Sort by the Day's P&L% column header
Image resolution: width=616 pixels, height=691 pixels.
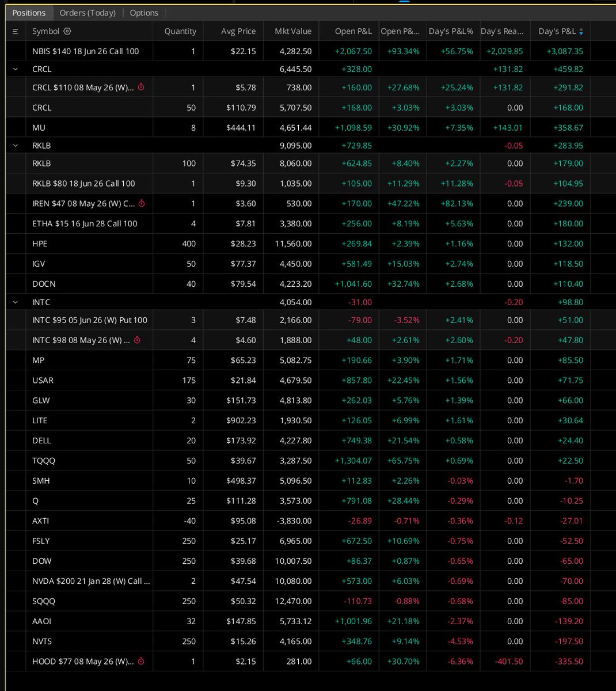[451, 32]
